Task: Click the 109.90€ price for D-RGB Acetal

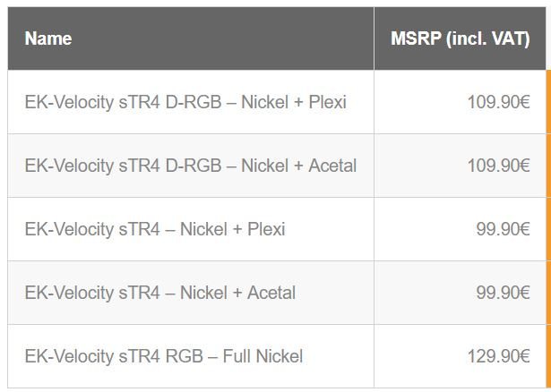Action: click(498, 166)
